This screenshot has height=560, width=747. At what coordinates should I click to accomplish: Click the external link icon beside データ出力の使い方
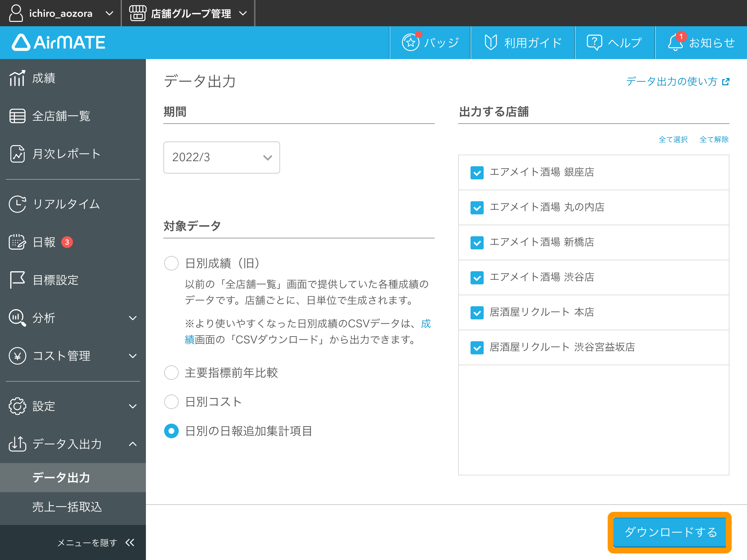(726, 82)
